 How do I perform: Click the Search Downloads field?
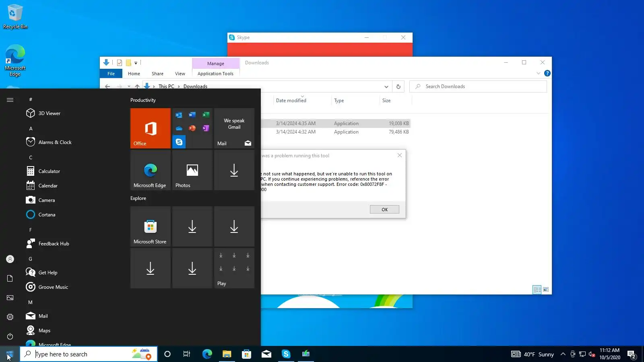(x=478, y=86)
